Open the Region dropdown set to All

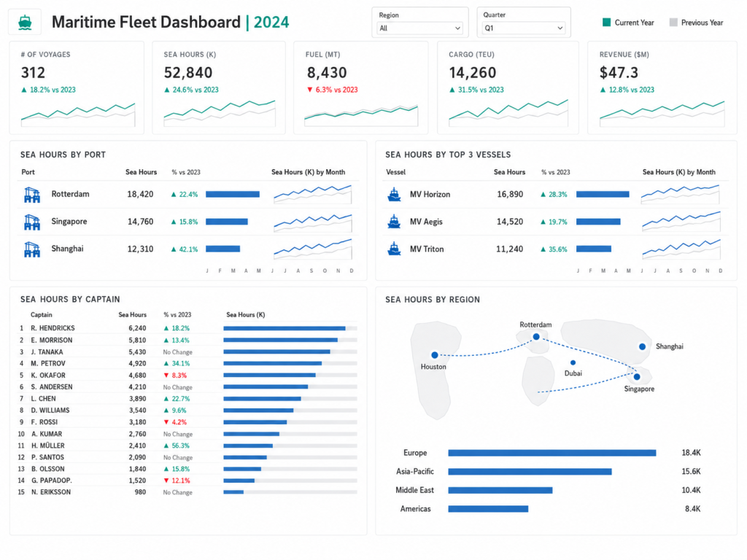coord(419,28)
